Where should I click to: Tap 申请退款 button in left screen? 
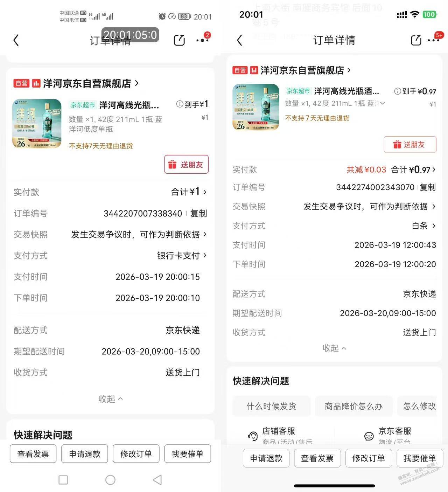tap(85, 454)
